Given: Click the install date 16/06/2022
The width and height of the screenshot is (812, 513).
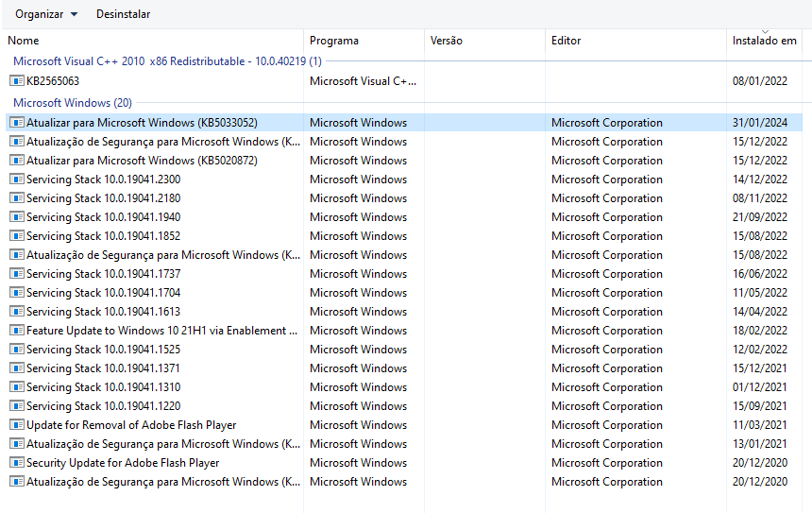Looking at the screenshot, I should (x=760, y=274).
